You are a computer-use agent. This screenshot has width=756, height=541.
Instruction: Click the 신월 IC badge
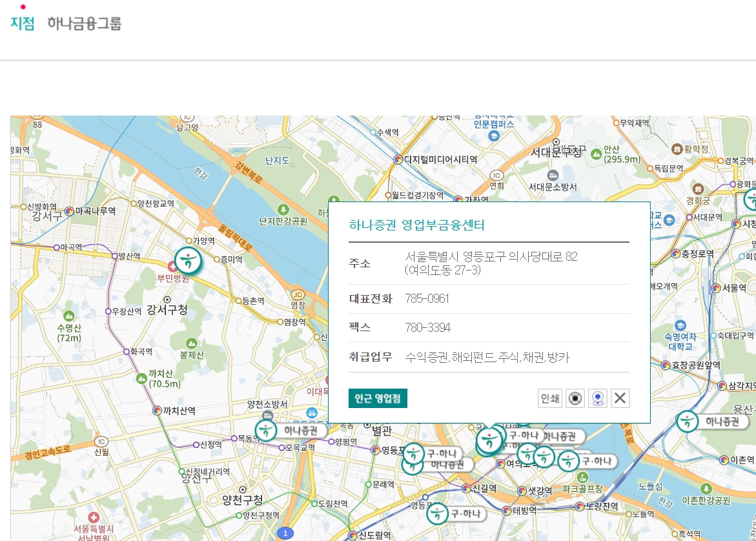pos(101,442)
